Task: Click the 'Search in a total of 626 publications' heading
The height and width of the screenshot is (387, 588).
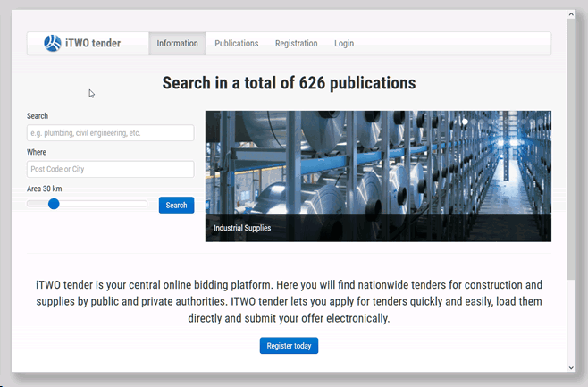Action: coord(290,83)
